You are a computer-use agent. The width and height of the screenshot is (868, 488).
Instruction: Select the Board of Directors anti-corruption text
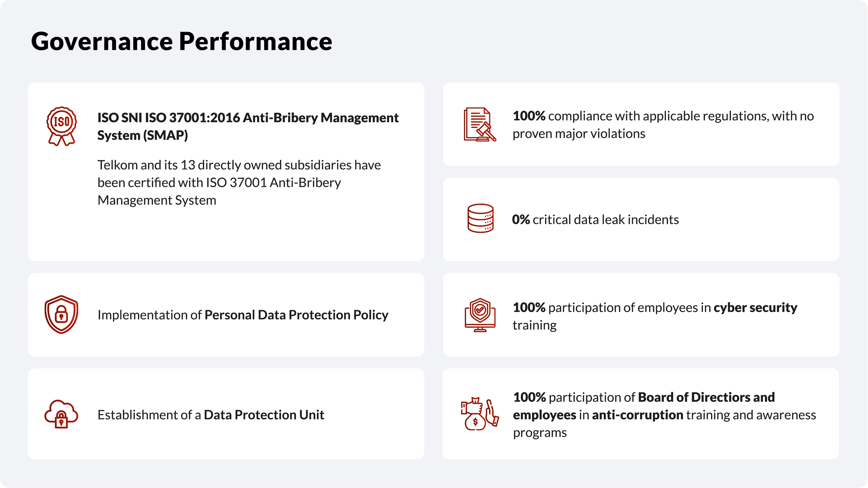(x=664, y=414)
